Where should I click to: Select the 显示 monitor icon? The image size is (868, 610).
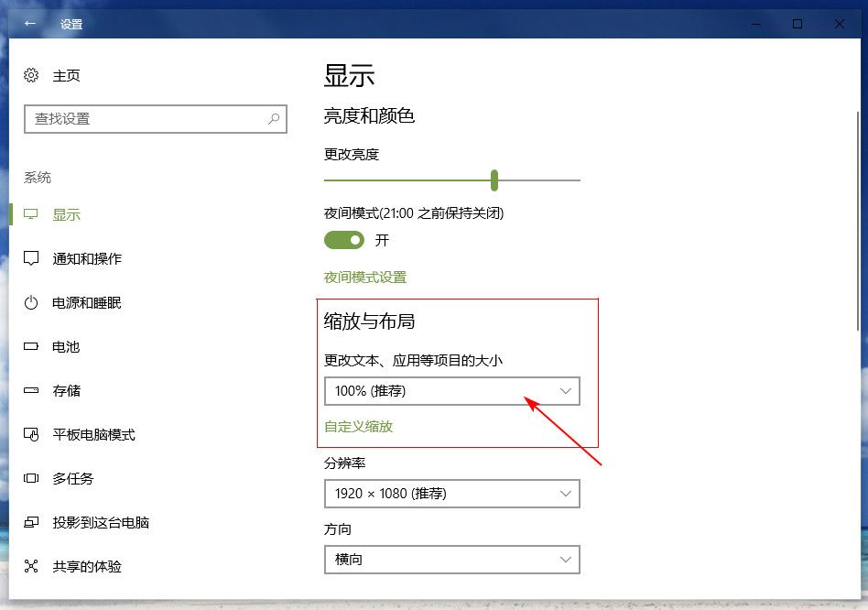pyautogui.click(x=31, y=214)
